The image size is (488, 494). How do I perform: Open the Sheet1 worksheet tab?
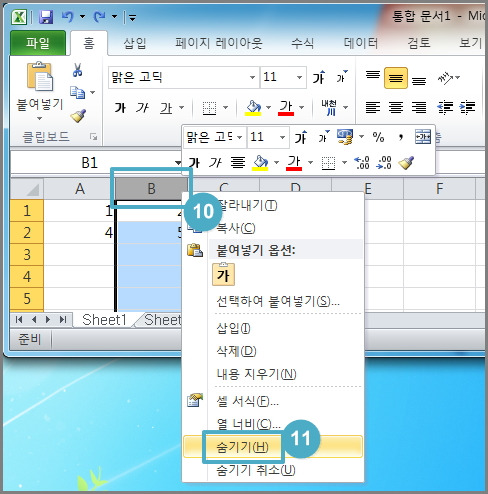[x=104, y=320]
